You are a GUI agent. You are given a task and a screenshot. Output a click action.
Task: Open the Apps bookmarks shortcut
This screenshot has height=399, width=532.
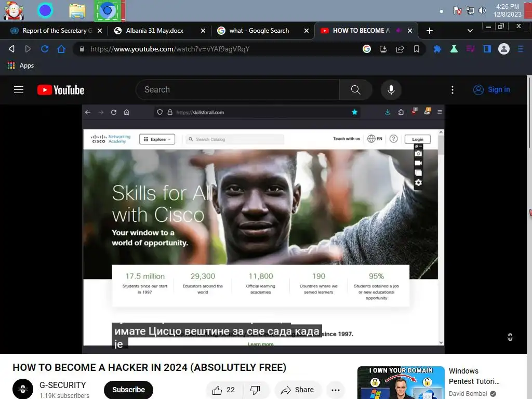pyautogui.click(x=21, y=65)
